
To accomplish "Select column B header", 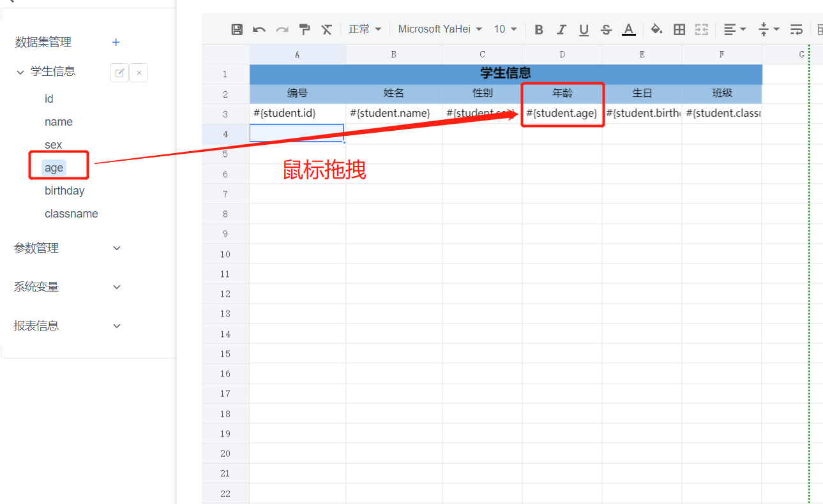I will click(394, 54).
